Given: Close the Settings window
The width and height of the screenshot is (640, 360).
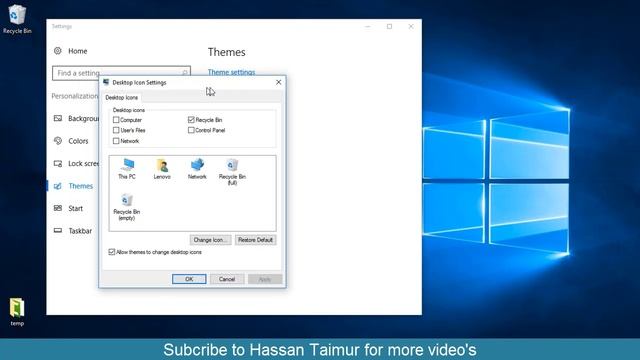Looking at the screenshot, I should pyautogui.click(x=411, y=26).
